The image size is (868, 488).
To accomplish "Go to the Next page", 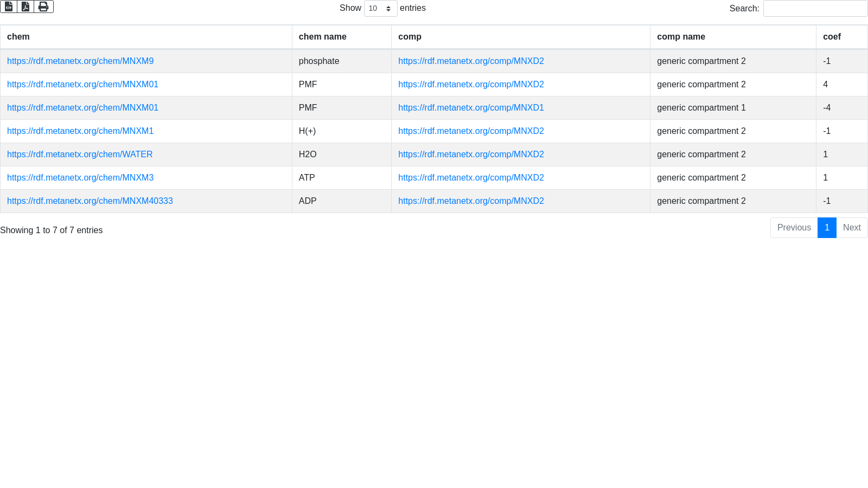I will pyautogui.click(x=852, y=228).
